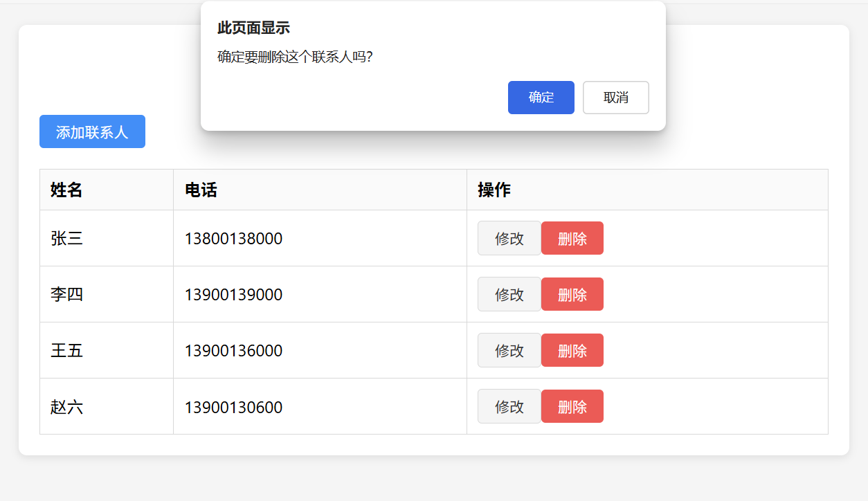
Task: Click phone number 13900139000
Action: [233, 295]
